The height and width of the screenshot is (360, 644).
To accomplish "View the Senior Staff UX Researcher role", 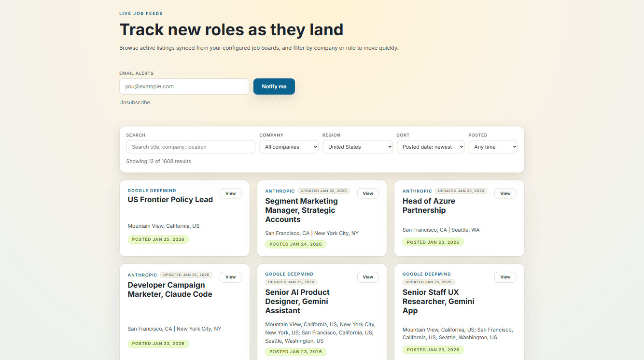I will 505,277.
